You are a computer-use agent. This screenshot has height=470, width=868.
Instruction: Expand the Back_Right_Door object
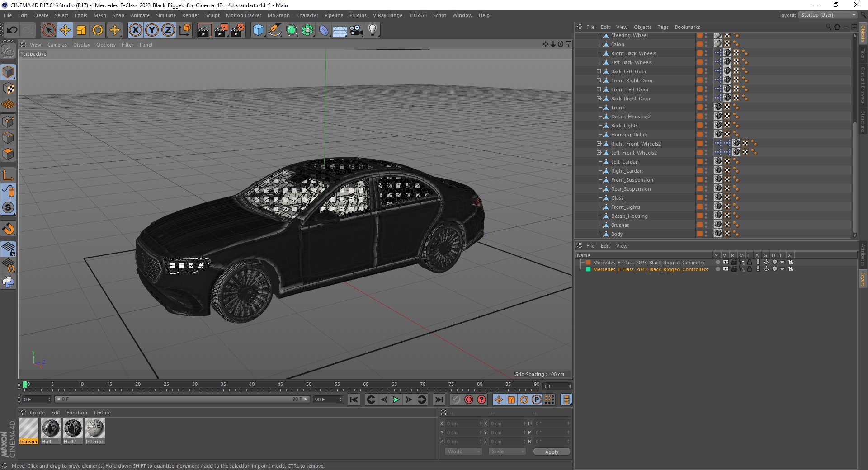599,99
